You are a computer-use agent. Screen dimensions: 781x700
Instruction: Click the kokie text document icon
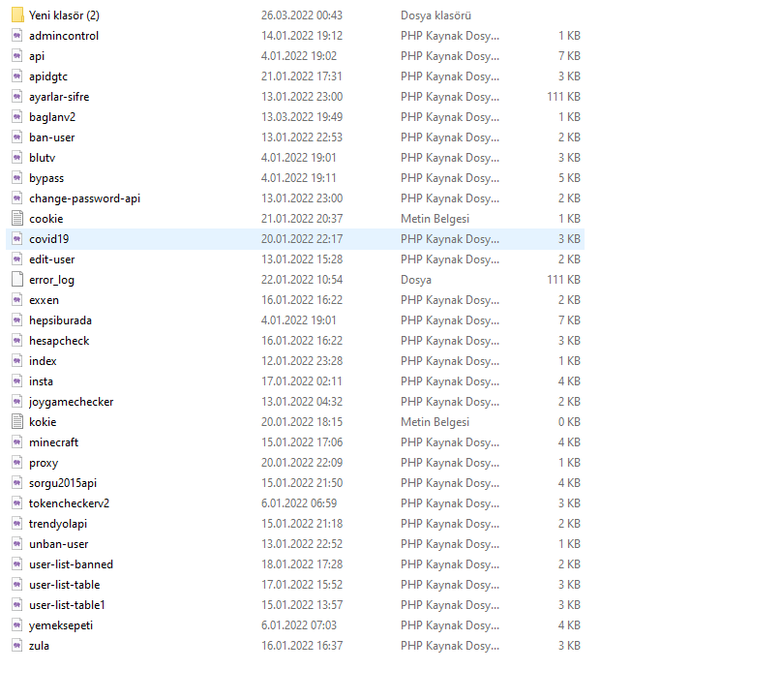[17, 422]
